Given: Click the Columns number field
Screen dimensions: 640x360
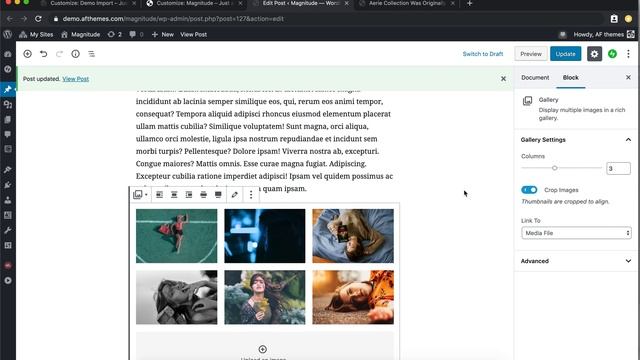Looking at the screenshot, I should [618, 168].
